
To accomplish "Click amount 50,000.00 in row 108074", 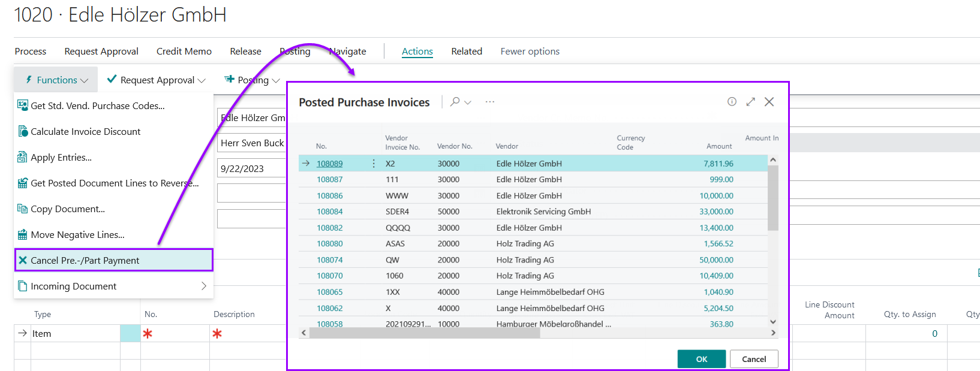I will click(x=716, y=260).
